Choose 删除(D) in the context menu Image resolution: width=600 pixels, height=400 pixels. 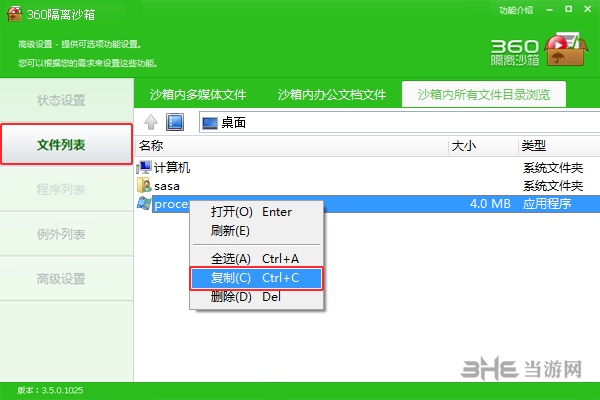(256, 297)
